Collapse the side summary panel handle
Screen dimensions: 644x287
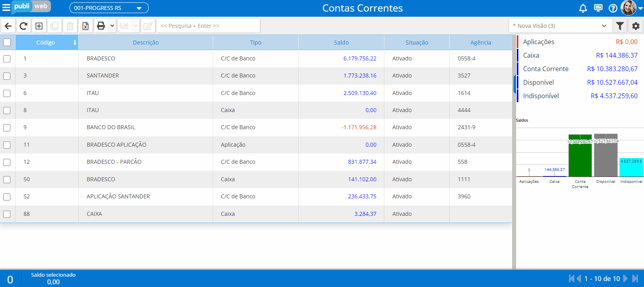point(514,84)
